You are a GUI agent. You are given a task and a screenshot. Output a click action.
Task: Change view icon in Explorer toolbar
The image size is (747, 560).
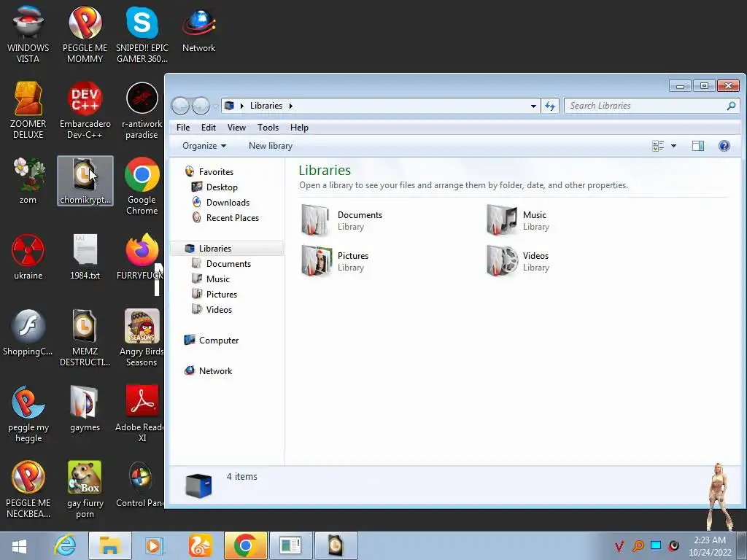(x=658, y=146)
